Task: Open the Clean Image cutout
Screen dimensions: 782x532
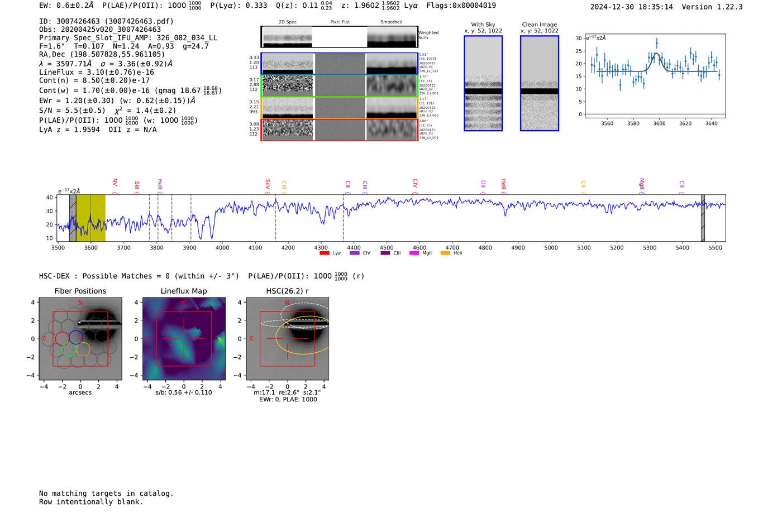Action: (x=540, y=83)
